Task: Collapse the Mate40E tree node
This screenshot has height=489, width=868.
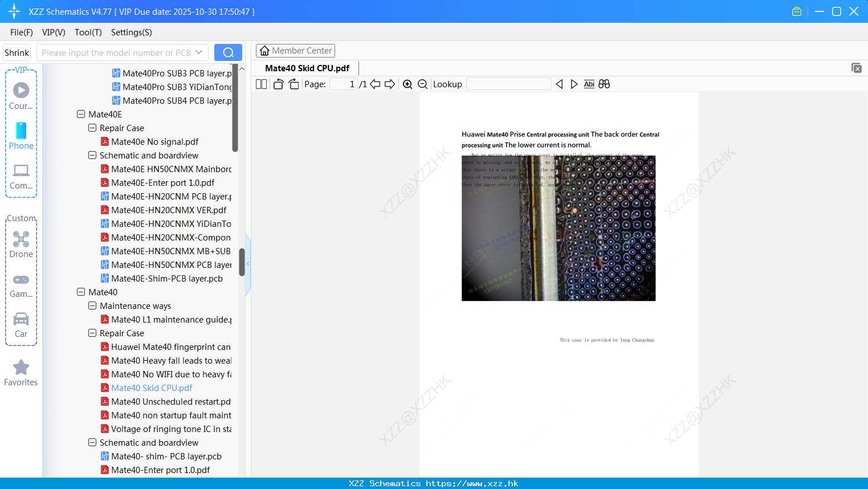Action: 81,114
